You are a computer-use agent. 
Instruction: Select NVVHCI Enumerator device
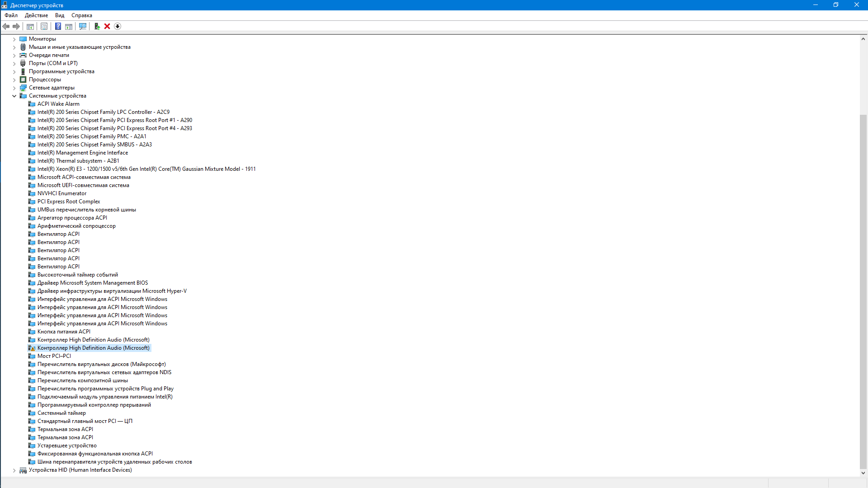tap(61, 193)
